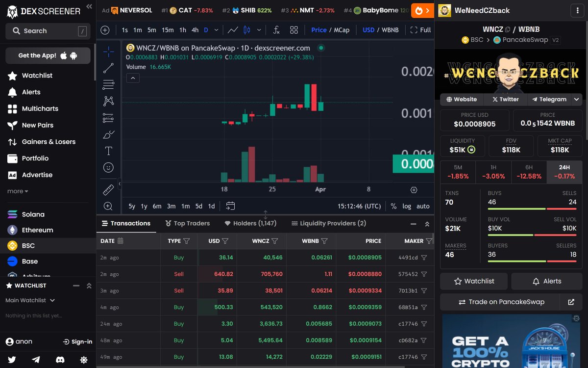Select the crosshair cursor tool
Screen dimensions: 588x368
pyautogui.click(x=108, y=51)
